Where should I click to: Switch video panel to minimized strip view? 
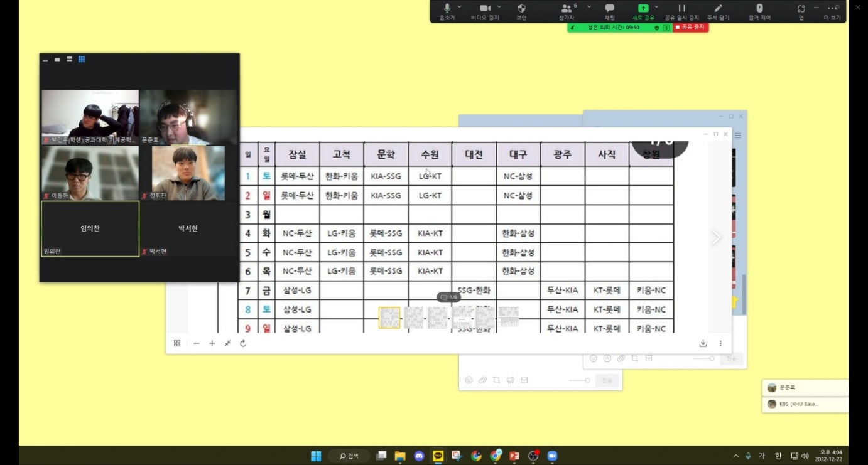pos(45,60)
